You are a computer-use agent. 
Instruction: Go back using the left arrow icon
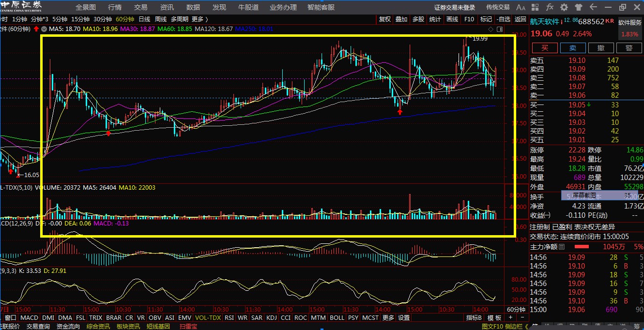point(593,7)
